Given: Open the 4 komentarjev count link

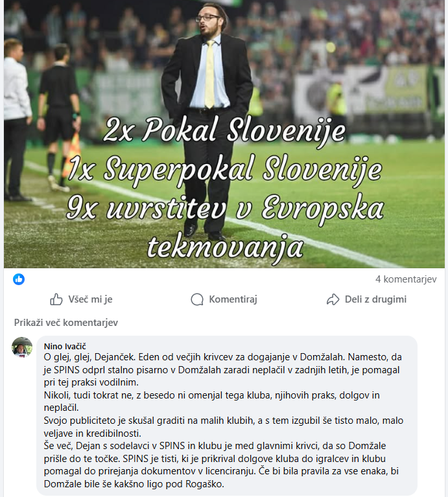Looking at the screenshot, I should pyautogui.click(x=406, y=279).
